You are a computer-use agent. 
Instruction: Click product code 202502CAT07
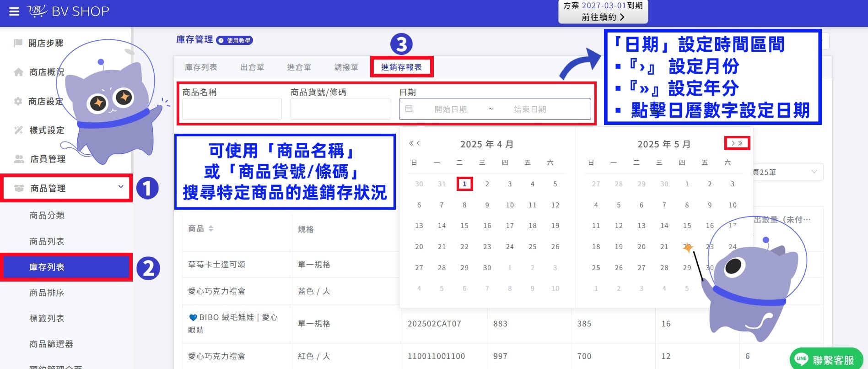pyautogui.click(x=434, y=324)
